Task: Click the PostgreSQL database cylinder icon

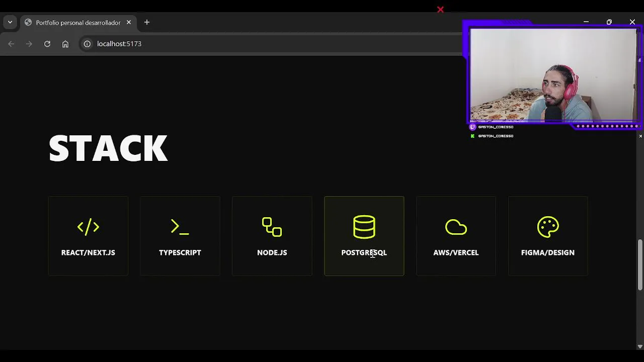Action: [x=364, y=227]
